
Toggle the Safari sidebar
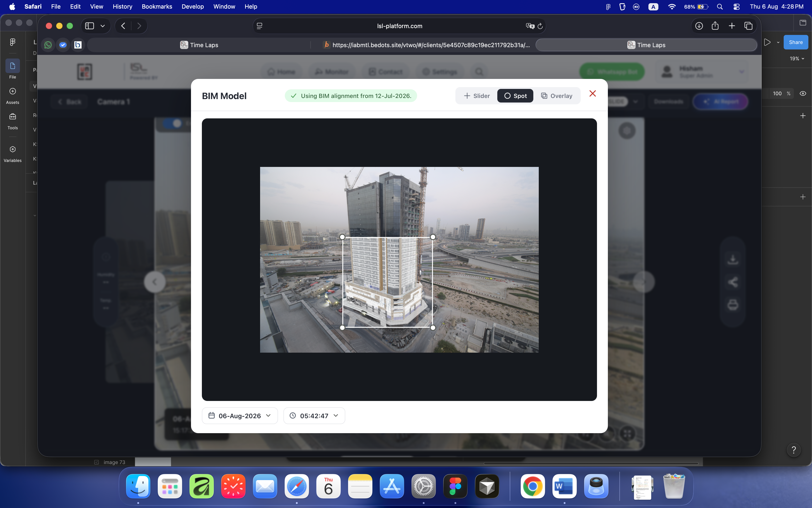pos(89,26)
